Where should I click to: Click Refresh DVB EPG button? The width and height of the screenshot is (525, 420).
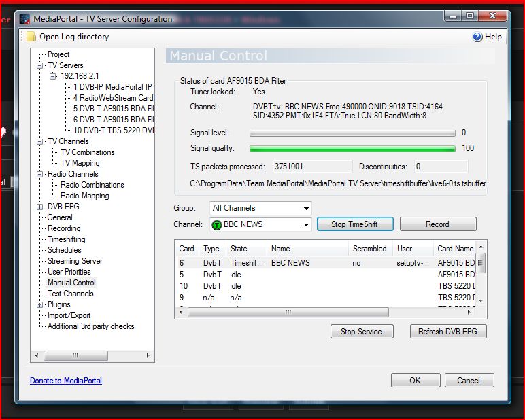448,332
